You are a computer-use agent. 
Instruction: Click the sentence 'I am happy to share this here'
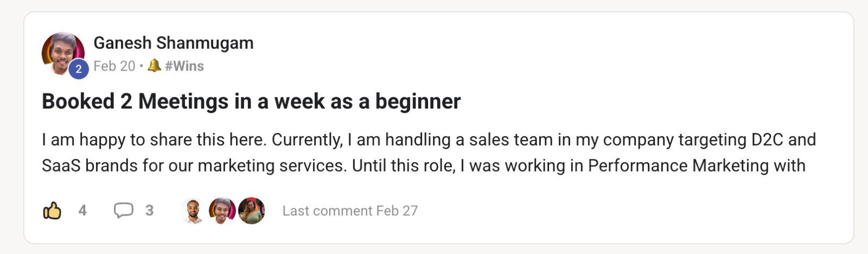pyautogui.click(x=154, y=140)
